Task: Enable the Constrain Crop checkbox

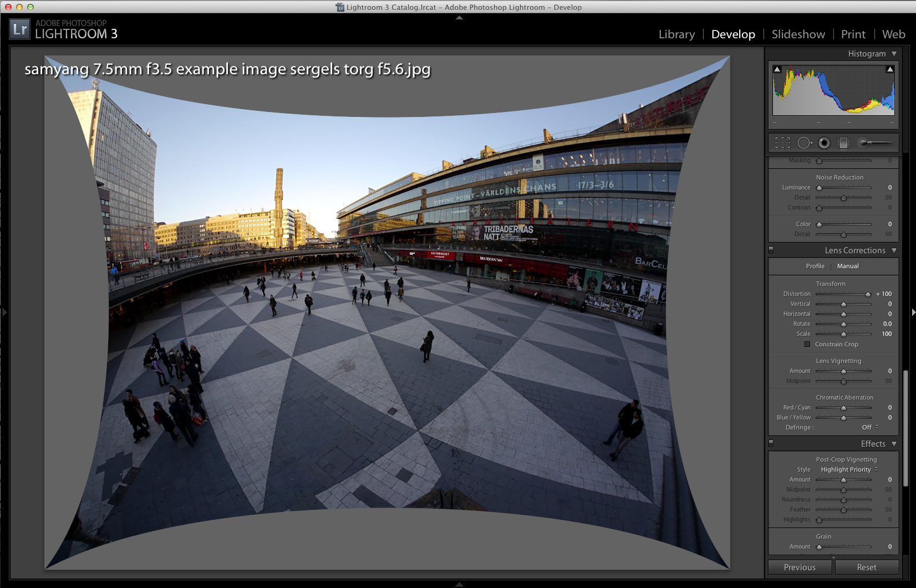Action: coord(807,344)
